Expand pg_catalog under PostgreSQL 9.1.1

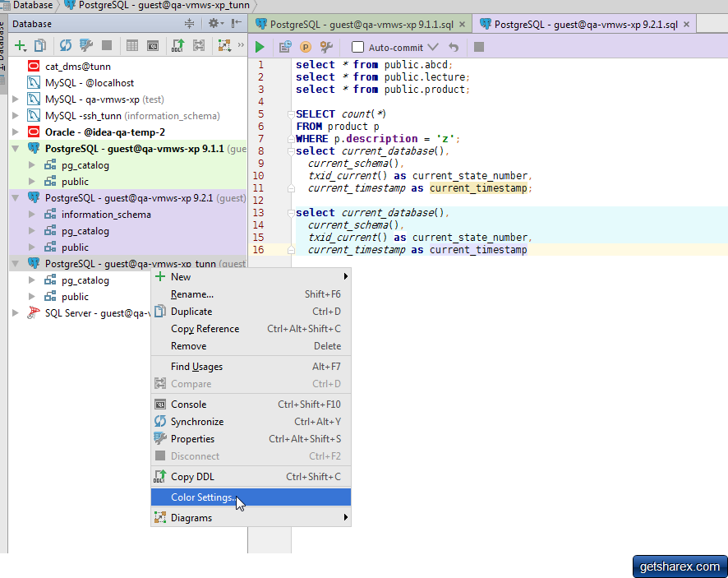tap(31, 165)
